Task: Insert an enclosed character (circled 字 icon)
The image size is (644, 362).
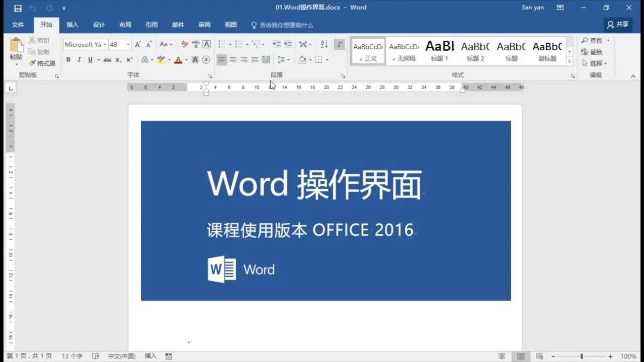Action: click(x=206, y=60)
